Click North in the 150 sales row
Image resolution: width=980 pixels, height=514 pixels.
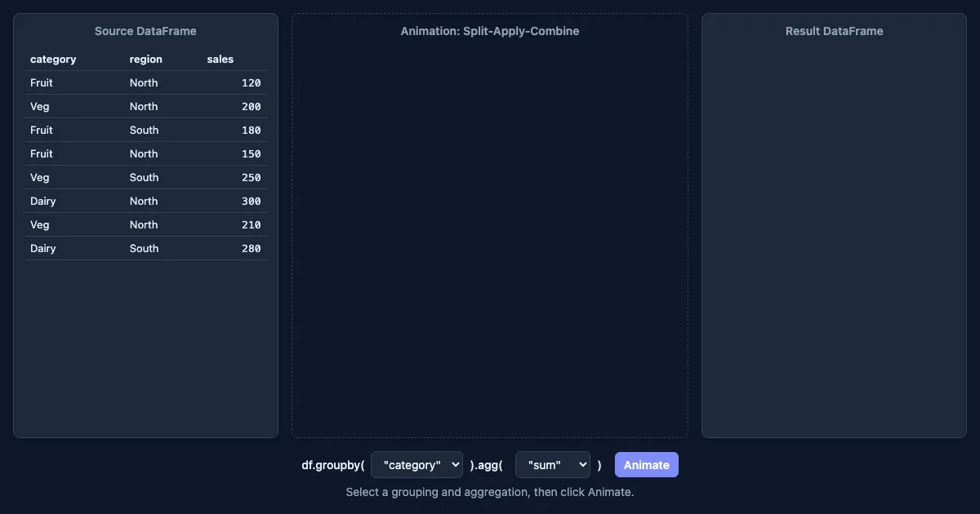click(144, 154)
